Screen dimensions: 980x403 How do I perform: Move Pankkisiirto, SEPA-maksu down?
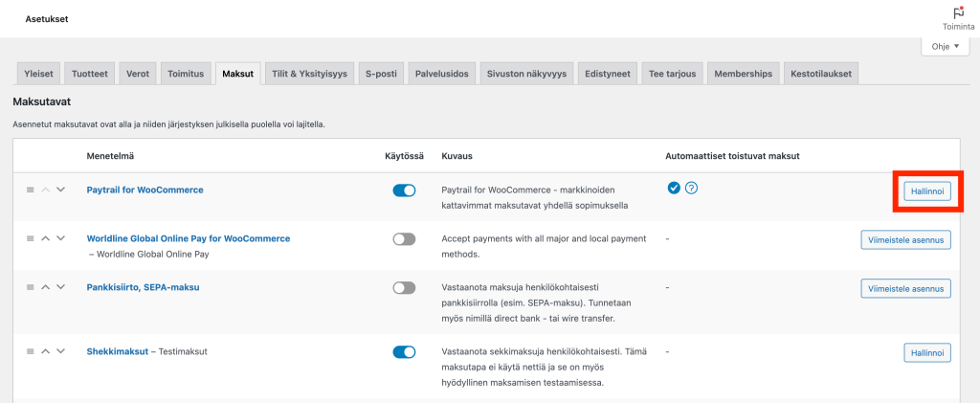tap(60, 287)
